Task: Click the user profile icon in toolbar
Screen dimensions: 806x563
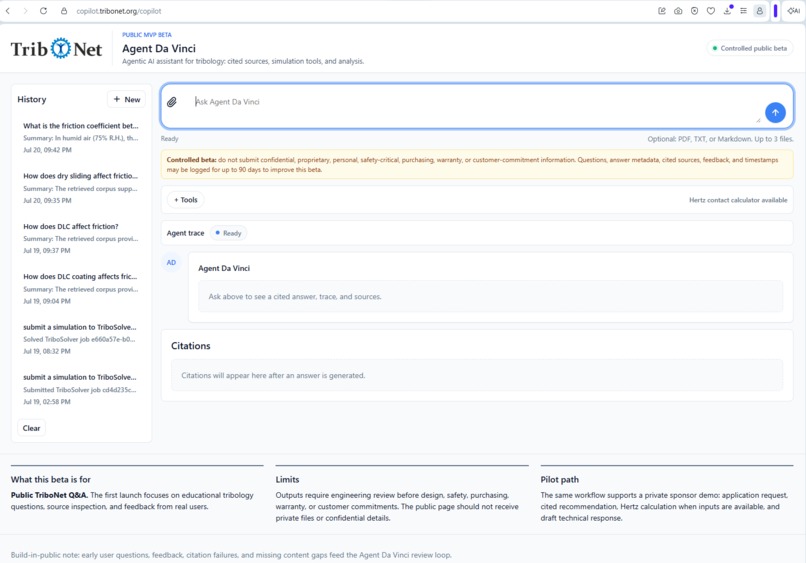Action: pyautogui.click(x=760, y=11)
